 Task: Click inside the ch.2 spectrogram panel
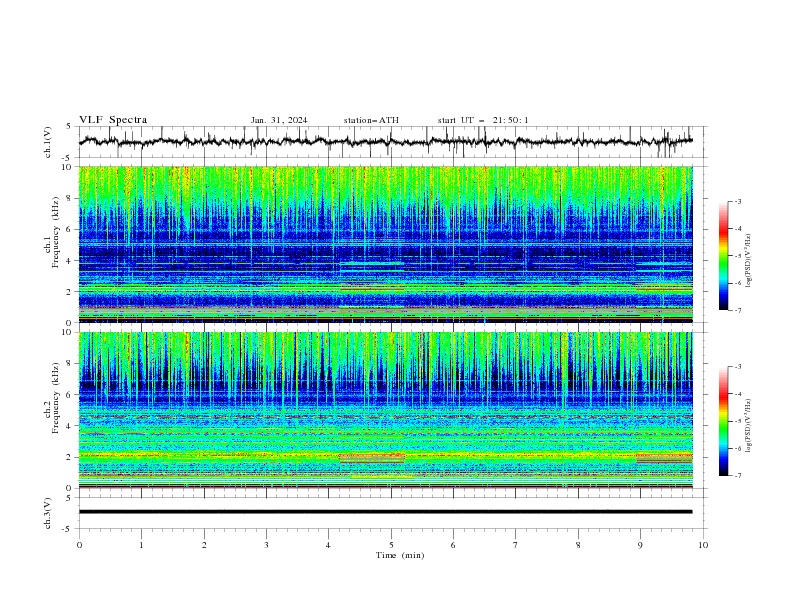(385, 410)
